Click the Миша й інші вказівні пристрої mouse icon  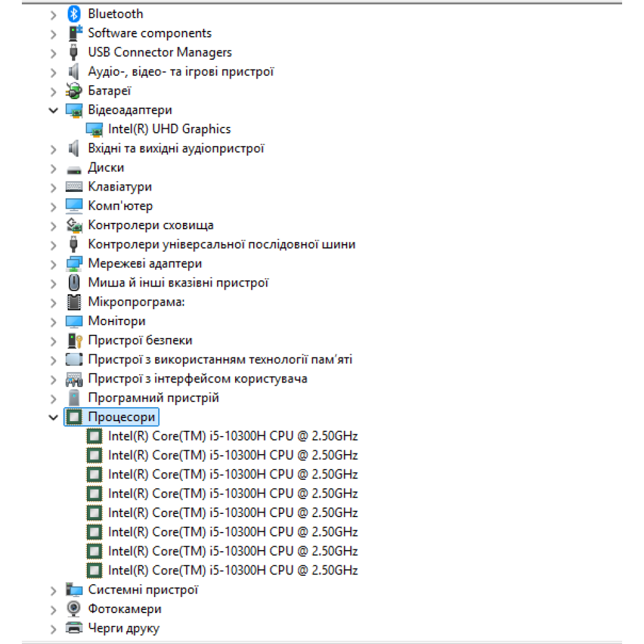pyautogui.click(x=75, y=283)
